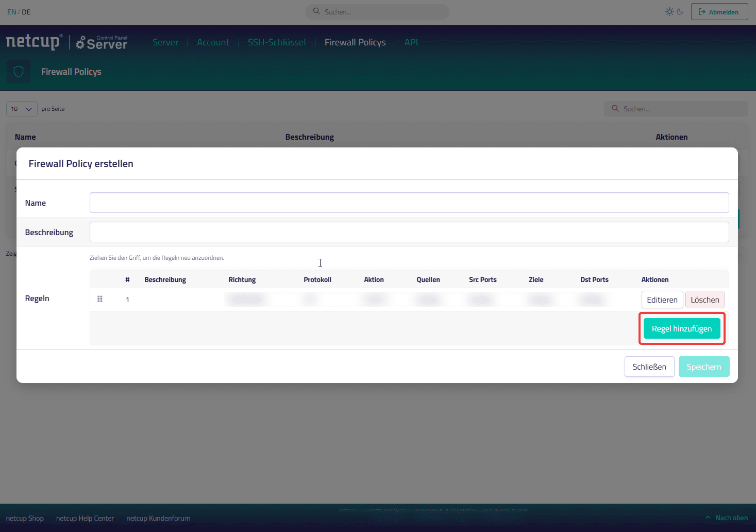Image resolution: width=756 pixels, height=532 pixels.
Task: Open the Server menu item
Action: click(x=165, y=42)
